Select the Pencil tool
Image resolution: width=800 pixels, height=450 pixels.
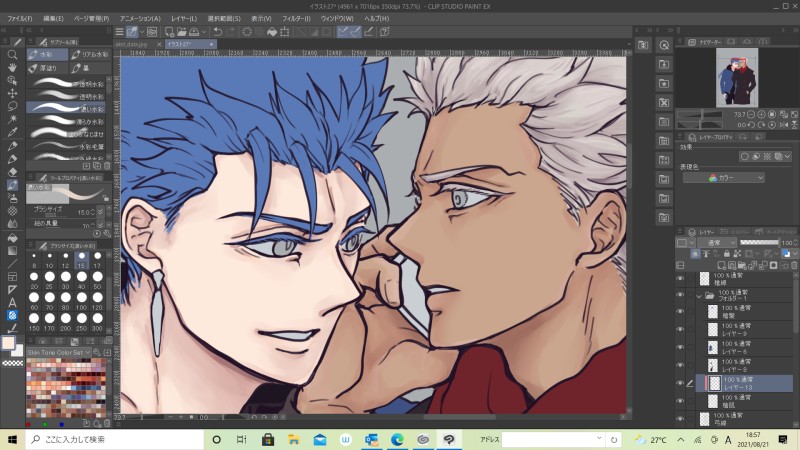[12, 159]
